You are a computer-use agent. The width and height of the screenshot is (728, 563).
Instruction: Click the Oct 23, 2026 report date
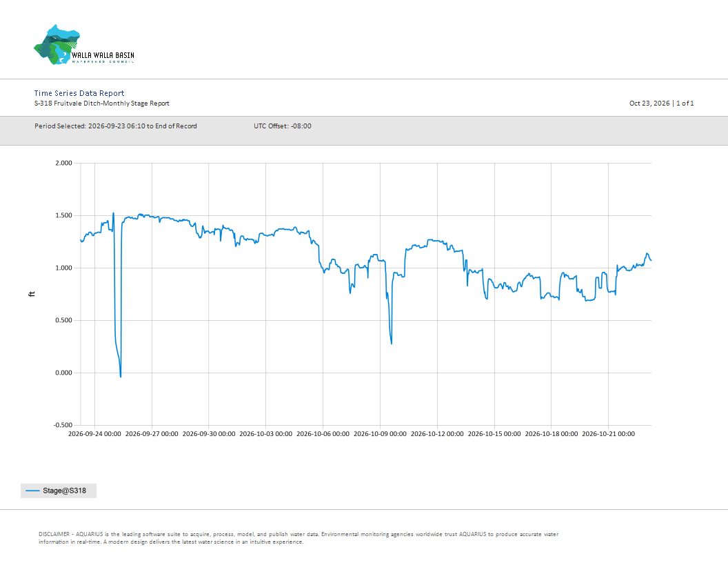click(x=649, y=103)
